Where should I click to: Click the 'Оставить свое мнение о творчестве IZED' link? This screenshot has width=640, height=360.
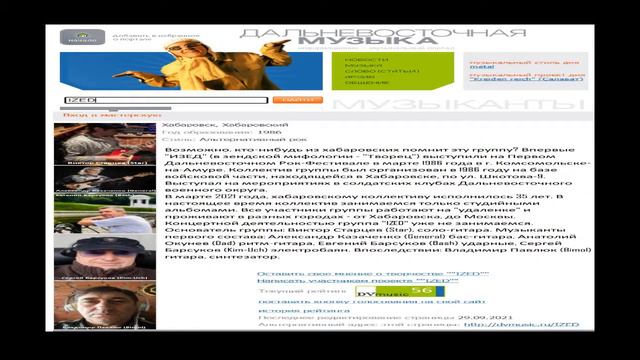373,274
